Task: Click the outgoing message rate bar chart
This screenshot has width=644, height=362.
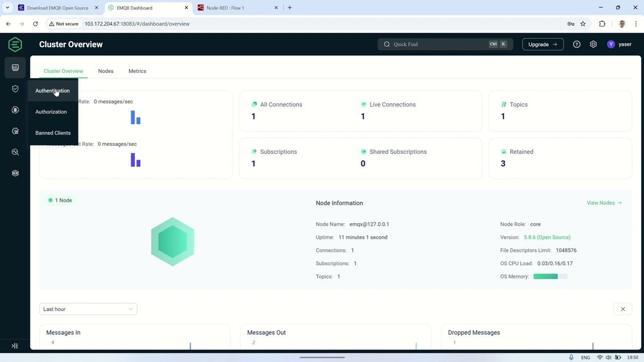Action: point(135,160)
